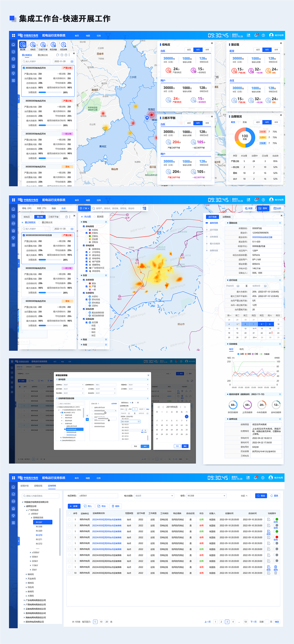The height and width of the screenshot is (644, 294).
Task: Select the 三相不平衡 tab in the heatmap screen panel
Action: point(54,217)
